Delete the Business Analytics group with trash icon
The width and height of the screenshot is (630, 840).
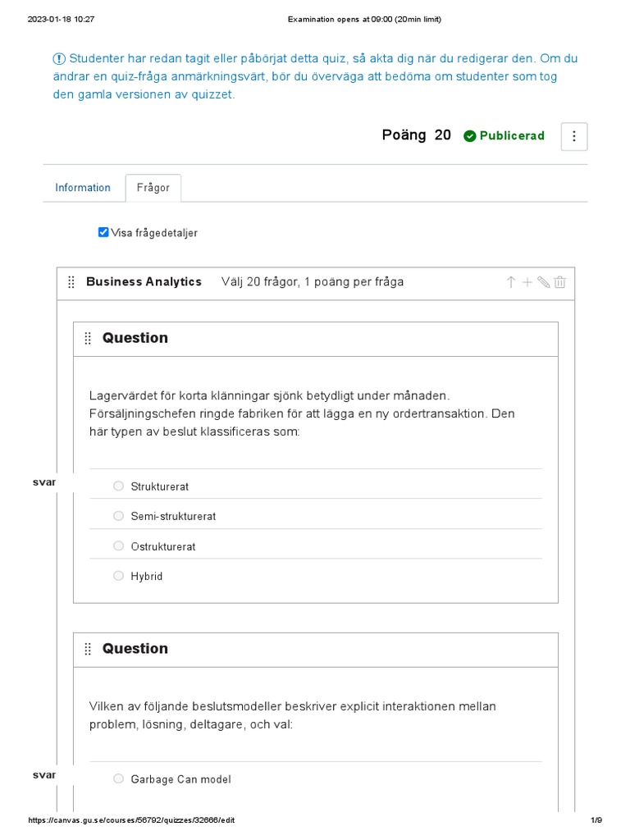tap(560, 282)
